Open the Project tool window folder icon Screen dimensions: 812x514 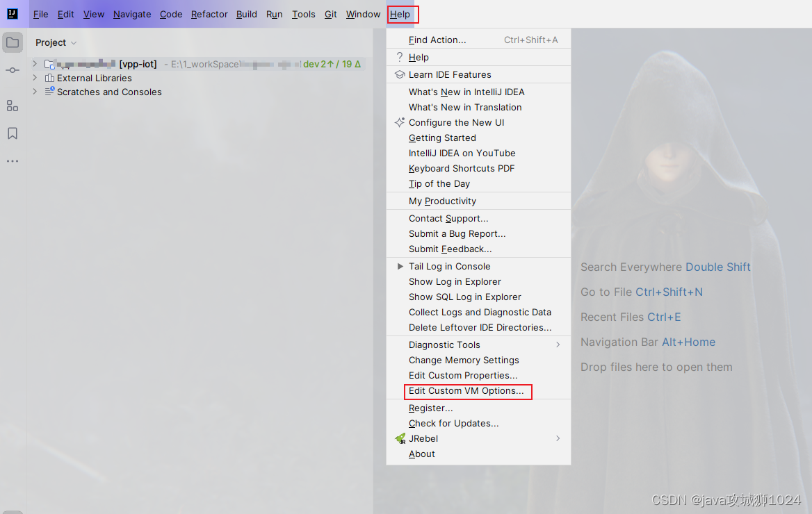13,42
